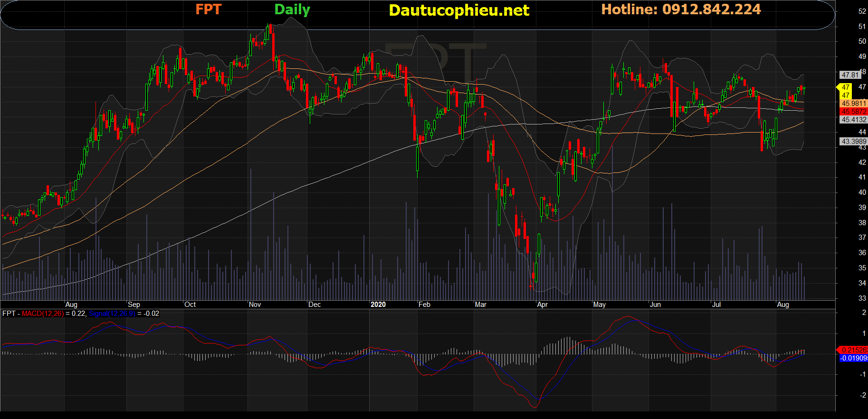
Task: Click the orange FPT ticker symbol
Action: (x=208, y=10)
